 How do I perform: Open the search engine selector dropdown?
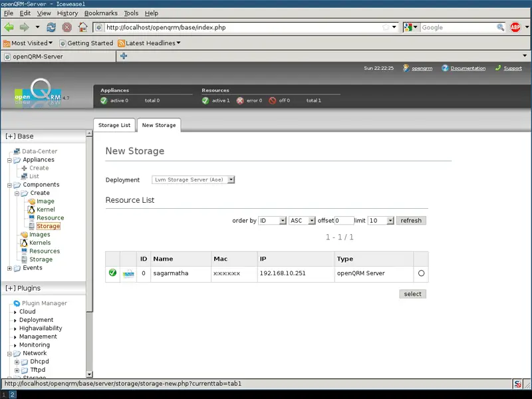[x=410, y=27]
